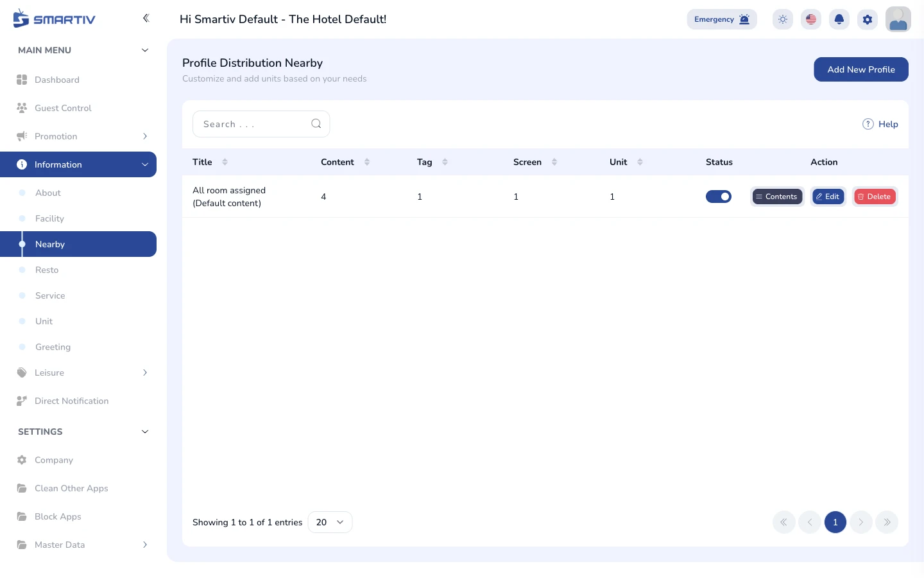Open the Facility menu item

[78, 218]
